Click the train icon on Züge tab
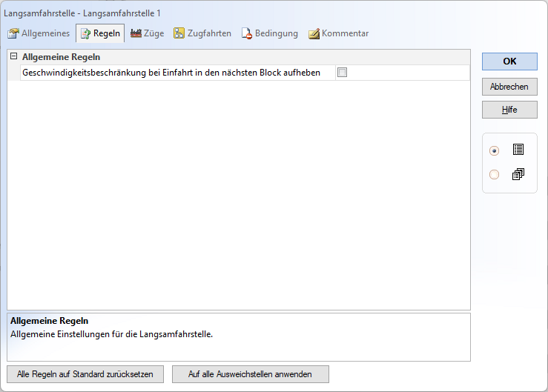Screen dimensions: 548x392 [136, 33]
